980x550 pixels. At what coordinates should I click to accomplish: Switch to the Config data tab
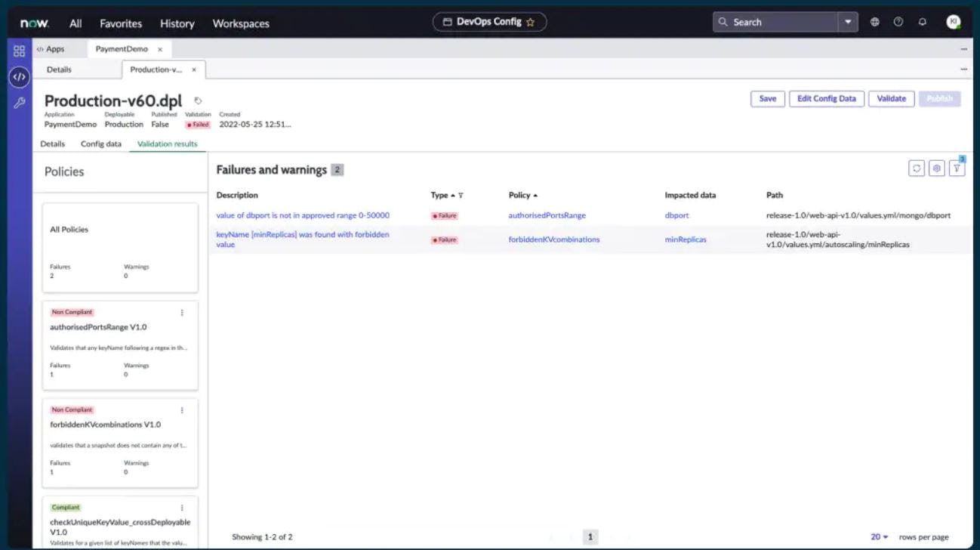[x=100, y=144]
